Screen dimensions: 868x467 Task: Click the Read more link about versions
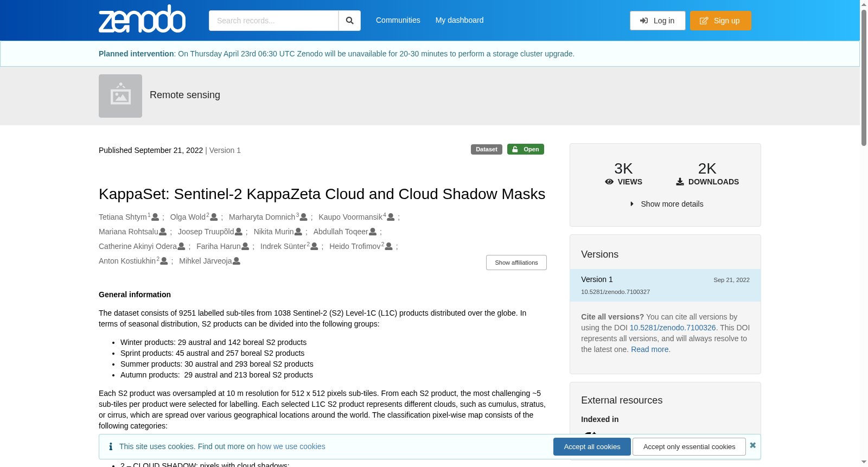[x=650, y=349]
